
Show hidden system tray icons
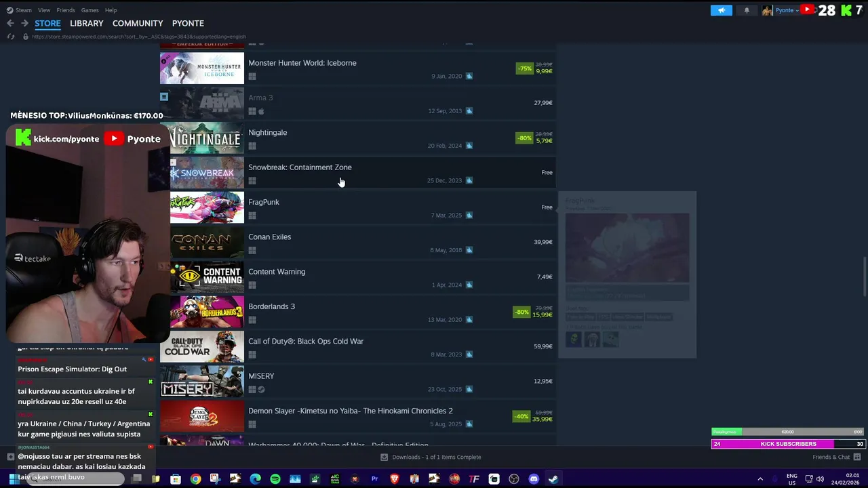tap(760, 479)
